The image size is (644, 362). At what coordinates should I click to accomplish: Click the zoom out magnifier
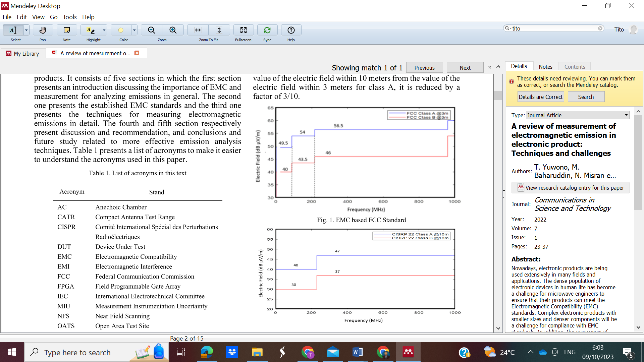152,30
